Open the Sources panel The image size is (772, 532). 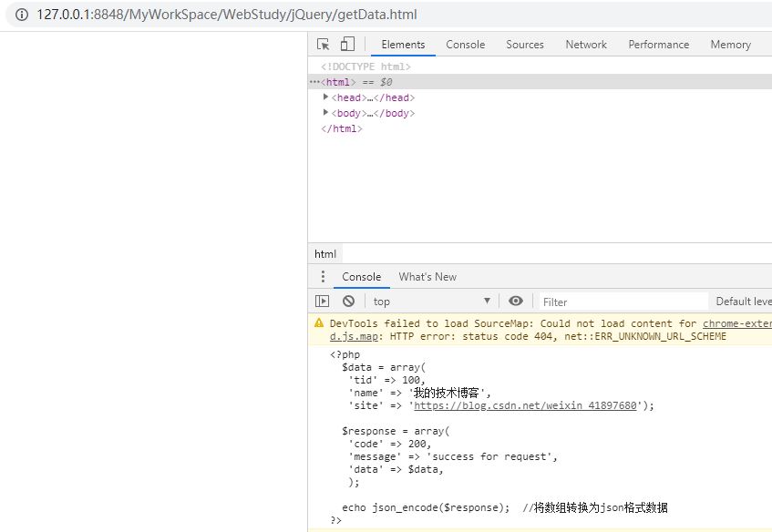[524, 44]
